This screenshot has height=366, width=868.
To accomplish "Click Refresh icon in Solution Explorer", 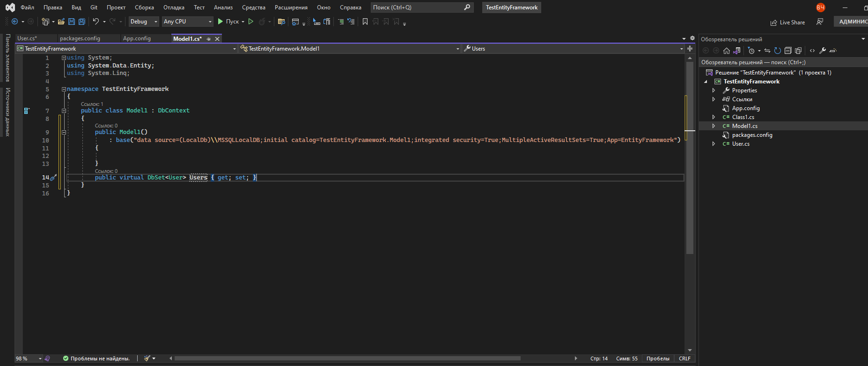I will [778, 51].
